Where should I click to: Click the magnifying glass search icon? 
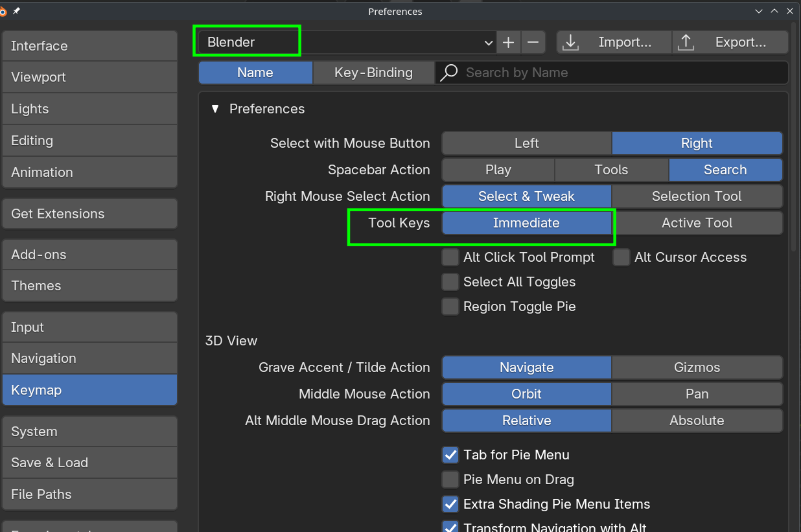448,73
